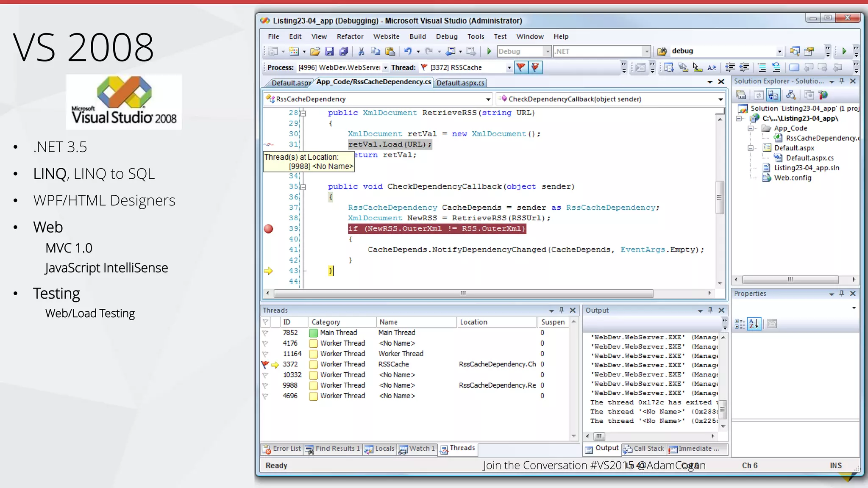
Task: Pin the Solution Explorer panel
Action: (x=842, y=81)
